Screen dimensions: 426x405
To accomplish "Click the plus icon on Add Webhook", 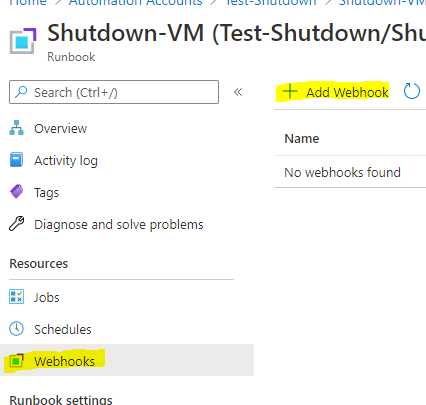I will coord(290,91).
